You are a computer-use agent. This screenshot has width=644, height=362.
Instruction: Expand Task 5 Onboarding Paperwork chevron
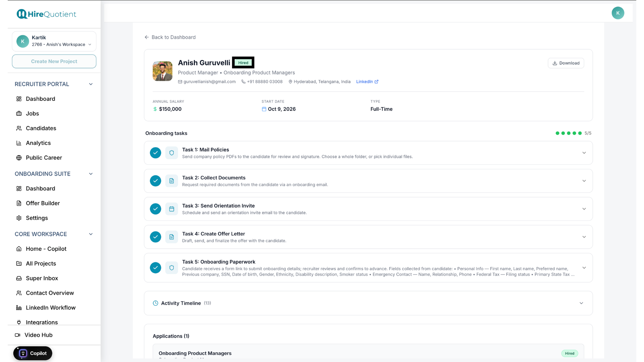pyautogui.click(x=584, y=268)
